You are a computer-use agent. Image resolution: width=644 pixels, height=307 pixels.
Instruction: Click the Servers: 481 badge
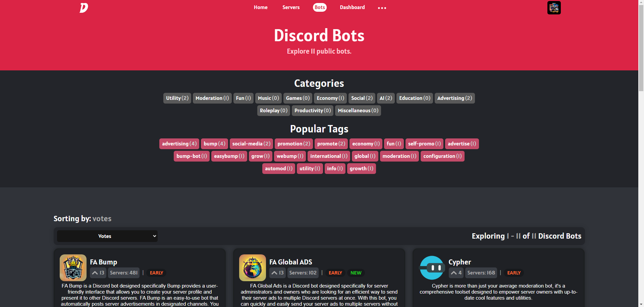coord(124,273)
